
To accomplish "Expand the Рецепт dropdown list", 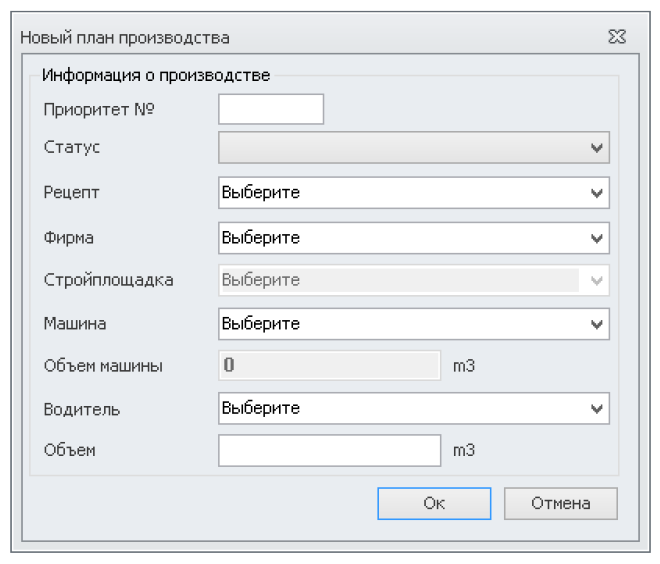I will (597, 193).
